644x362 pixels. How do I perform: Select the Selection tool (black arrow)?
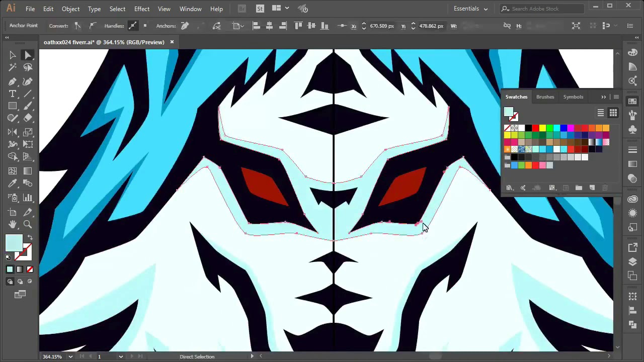pos(13,55)
